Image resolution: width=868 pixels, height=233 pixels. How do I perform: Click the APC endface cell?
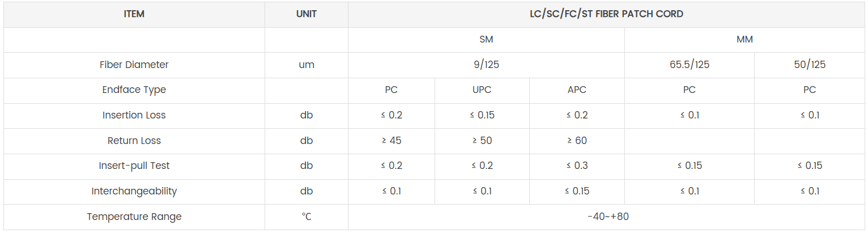(x=577, y=90)
